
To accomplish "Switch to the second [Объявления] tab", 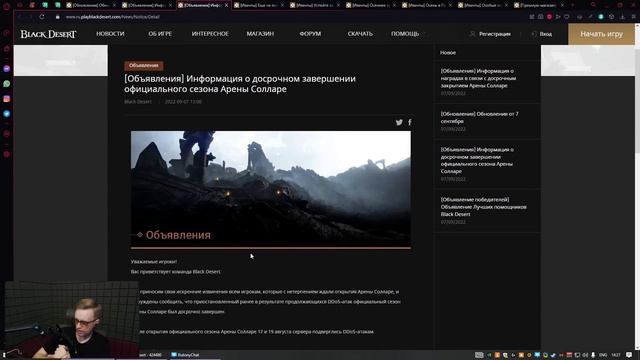I will (147, 5).
